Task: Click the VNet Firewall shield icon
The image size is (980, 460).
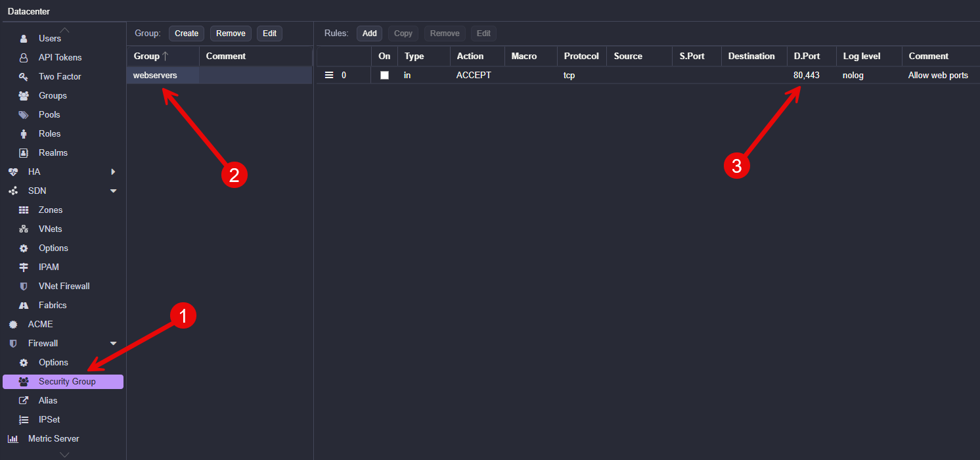Action: pyautogui.click(x=24, y=287)
